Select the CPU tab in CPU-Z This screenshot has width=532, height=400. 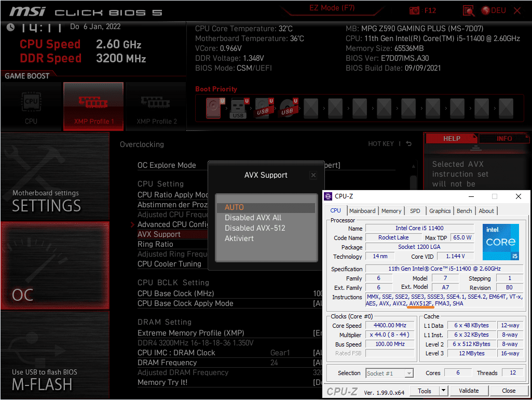(336, 210)
